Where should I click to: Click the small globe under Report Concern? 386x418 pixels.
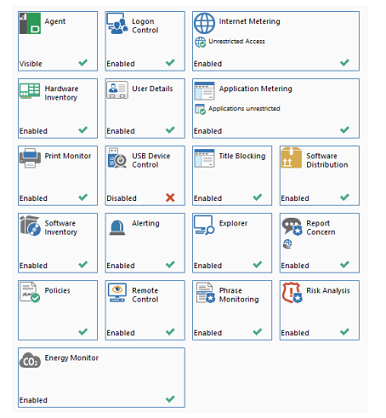pos(287,244)
